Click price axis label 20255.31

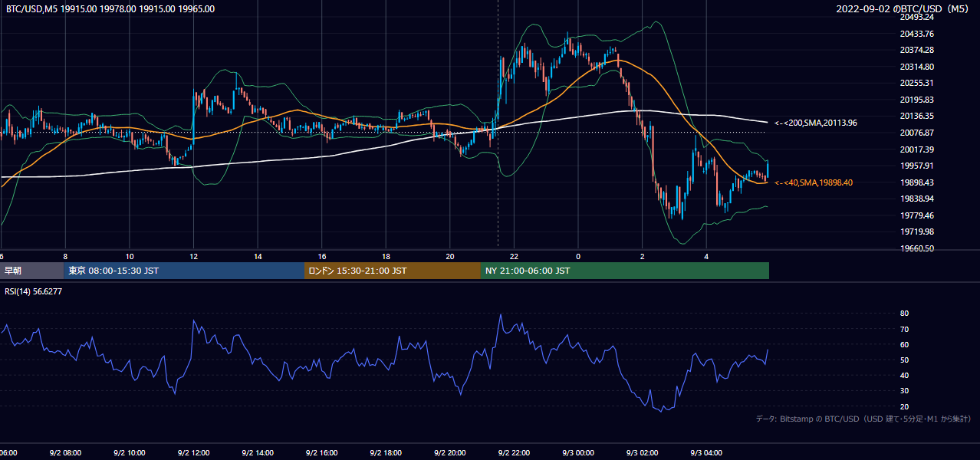pos(916,83)
